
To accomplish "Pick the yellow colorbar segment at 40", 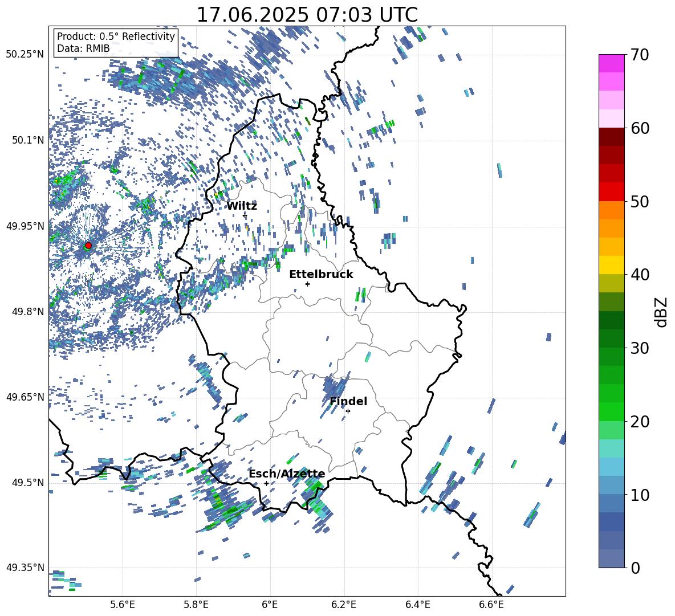I will point(611,265).
